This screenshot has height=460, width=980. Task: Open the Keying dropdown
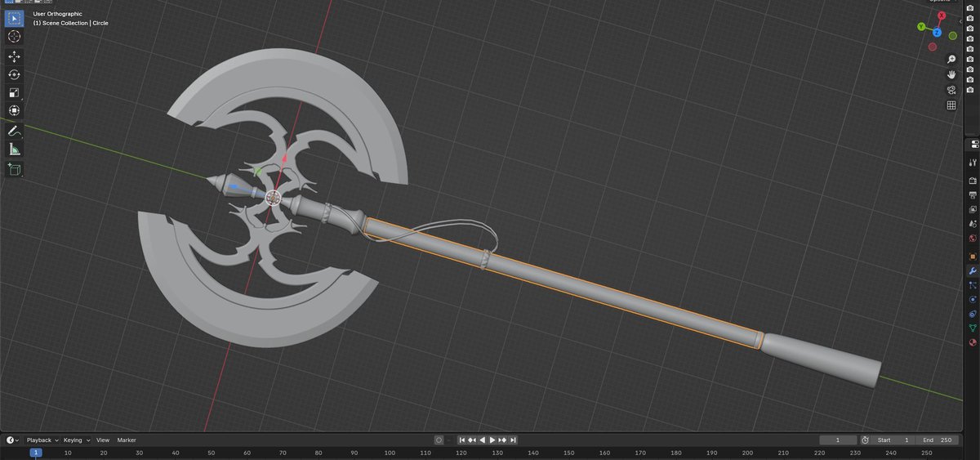pyautogui.click(x=76, y=440)
